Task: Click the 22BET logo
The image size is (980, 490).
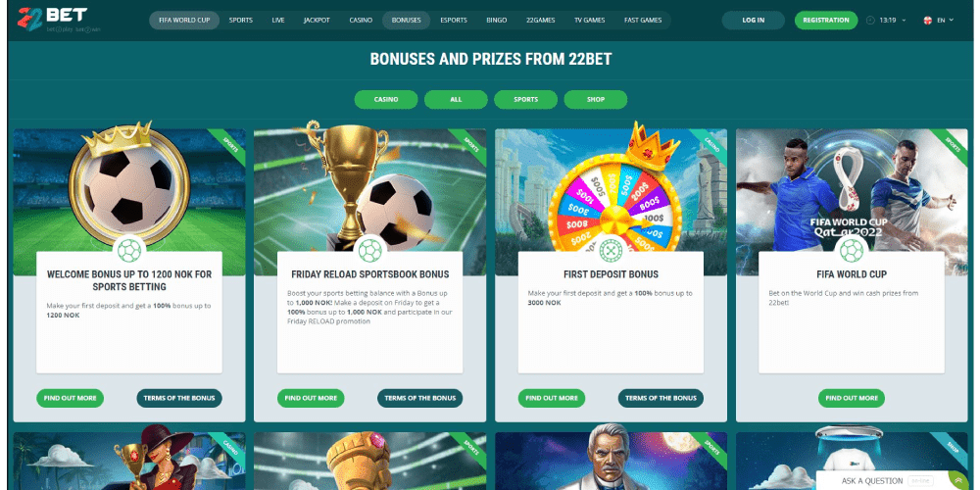Action: click(x=53, y=20)
